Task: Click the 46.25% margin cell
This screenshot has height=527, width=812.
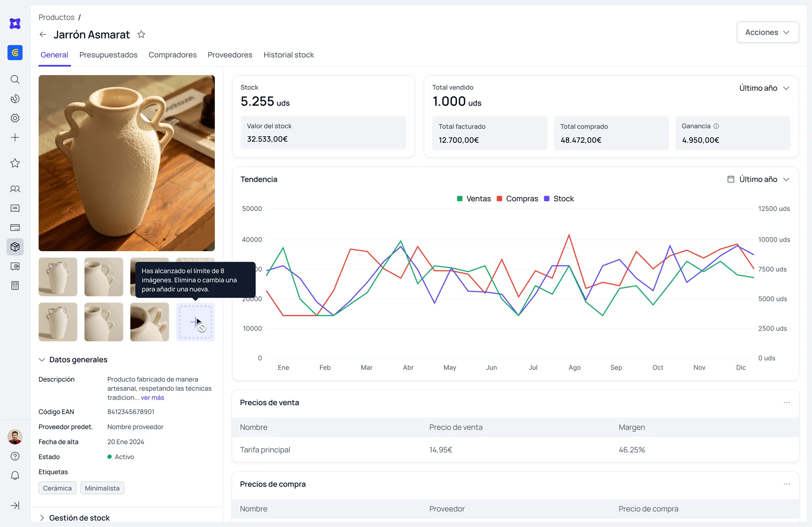Action: coord(632,450)
